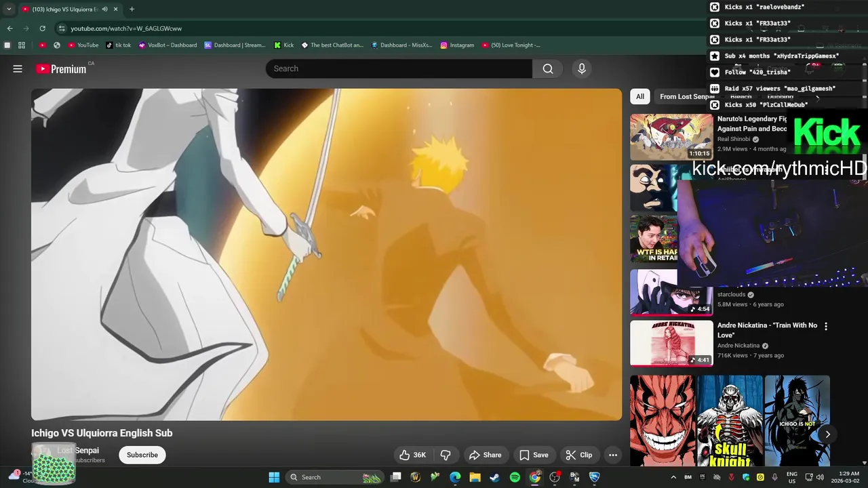Open the Instagram bookmark

(x=457, y=45)
